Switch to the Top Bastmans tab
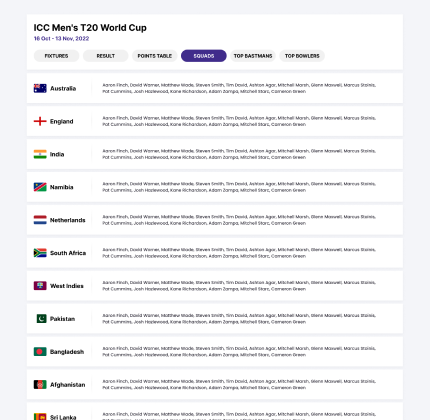 [x=253, y=56]
